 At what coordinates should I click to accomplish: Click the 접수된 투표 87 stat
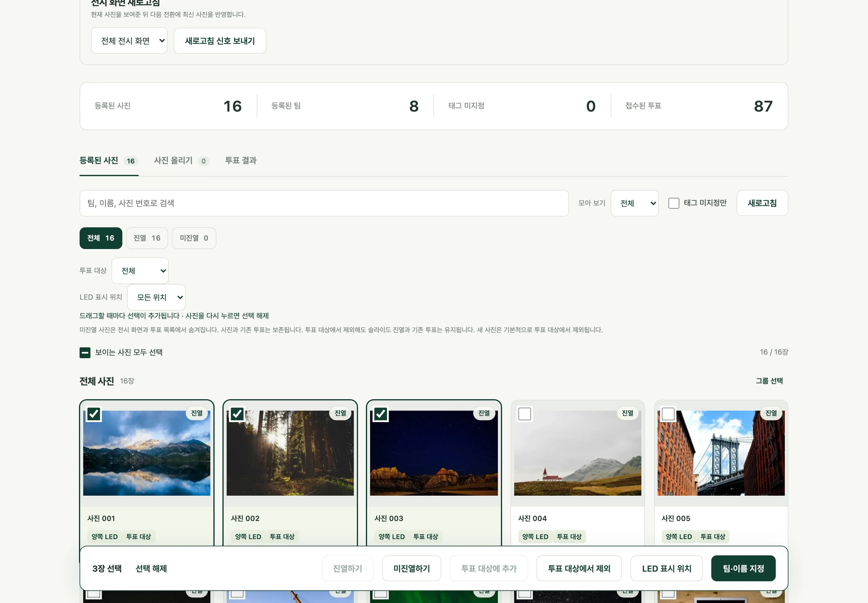pos(699,106)
